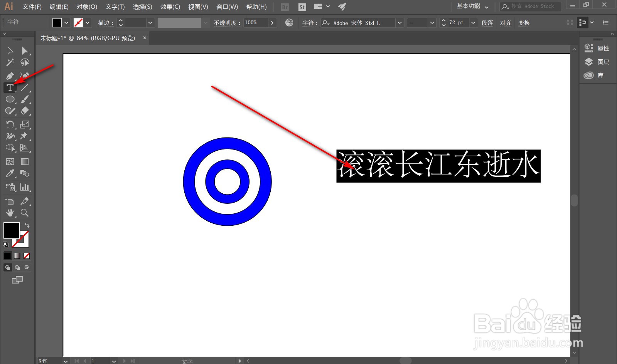
Task: Open the 基本功能 workspace switcher
Action: click(472, 7)
